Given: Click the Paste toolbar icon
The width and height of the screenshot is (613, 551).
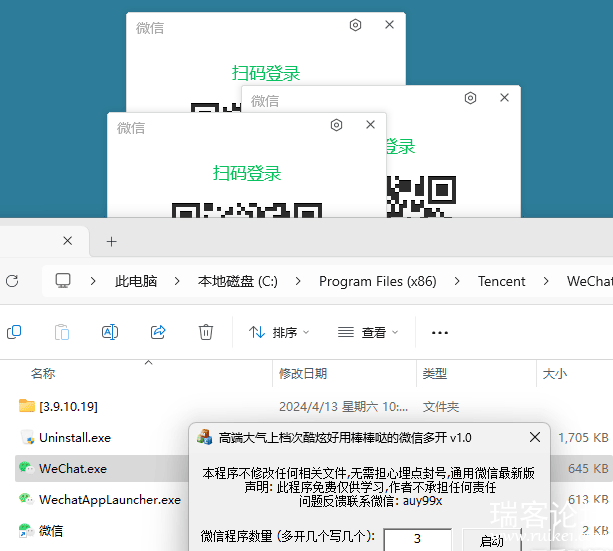Looking at the screenshot, I should (x=62, y=332).
